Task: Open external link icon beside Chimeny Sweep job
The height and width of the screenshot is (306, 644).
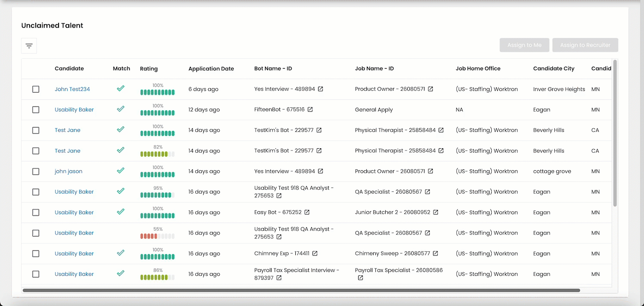Action: 435,253
